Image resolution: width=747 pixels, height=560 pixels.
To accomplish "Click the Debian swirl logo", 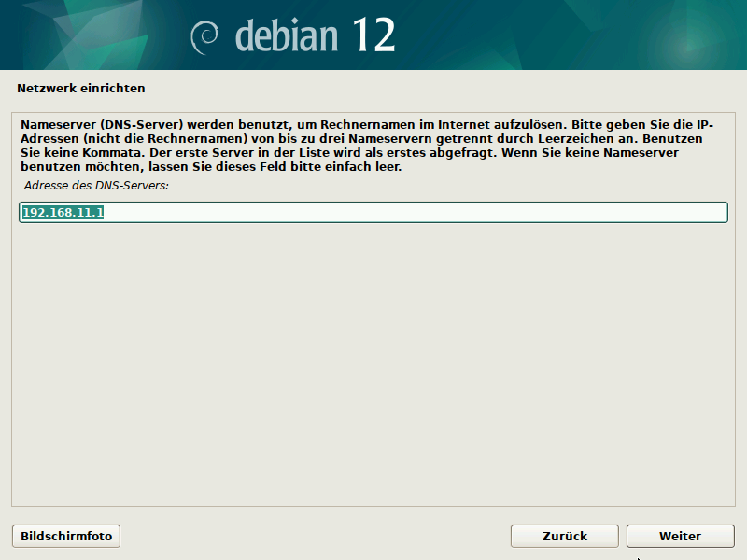I will [x=205, y=36].
